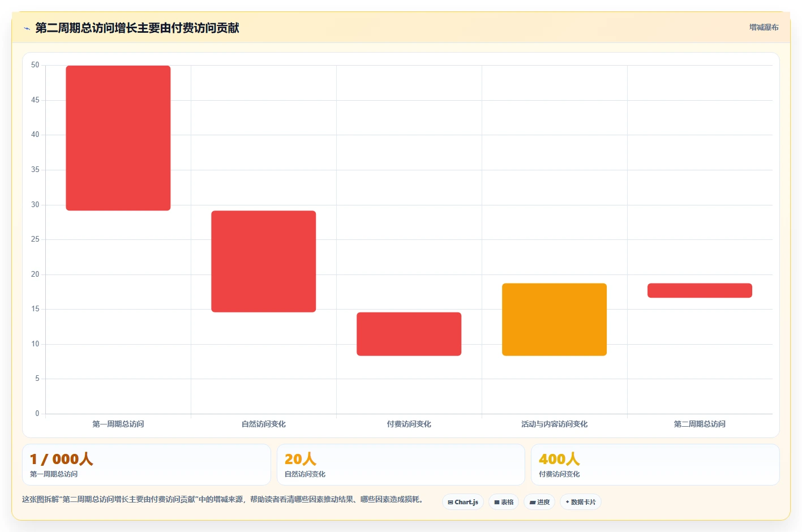
Task: Click the 第一周期总访问 x-axis label
Action: pyautogui.click(x=118, y=424)
